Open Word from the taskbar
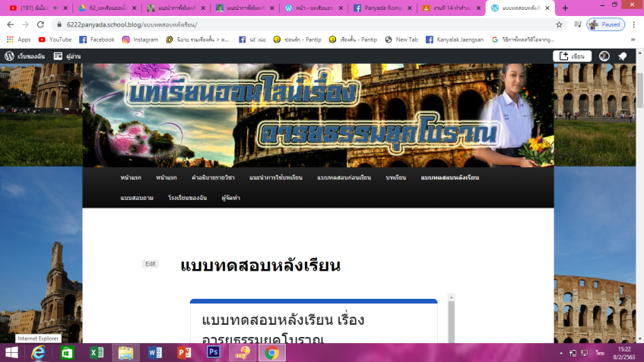 154,352
